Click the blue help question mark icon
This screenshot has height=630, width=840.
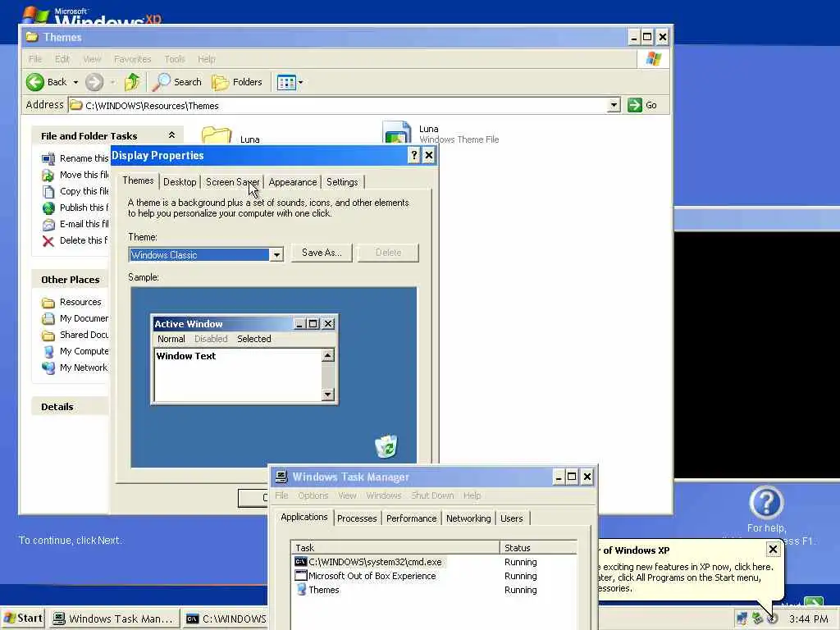click(x=767, y=503)
